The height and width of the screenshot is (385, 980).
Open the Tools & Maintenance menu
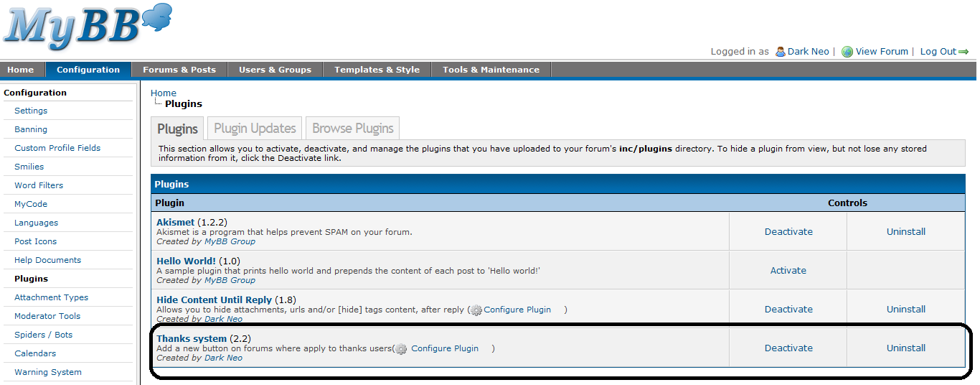[x=491, y=70]
